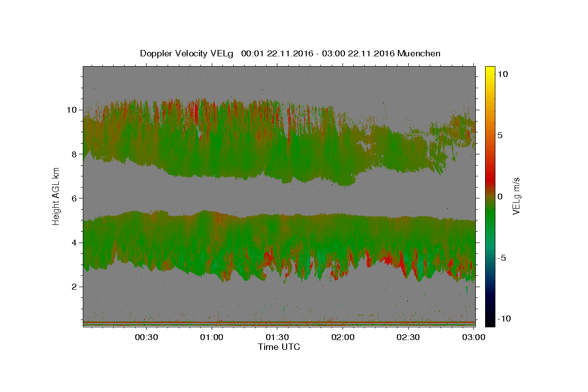Click the 01:30 time axis label
Screen dimensions: 588x392
click(x=277, y=337)
